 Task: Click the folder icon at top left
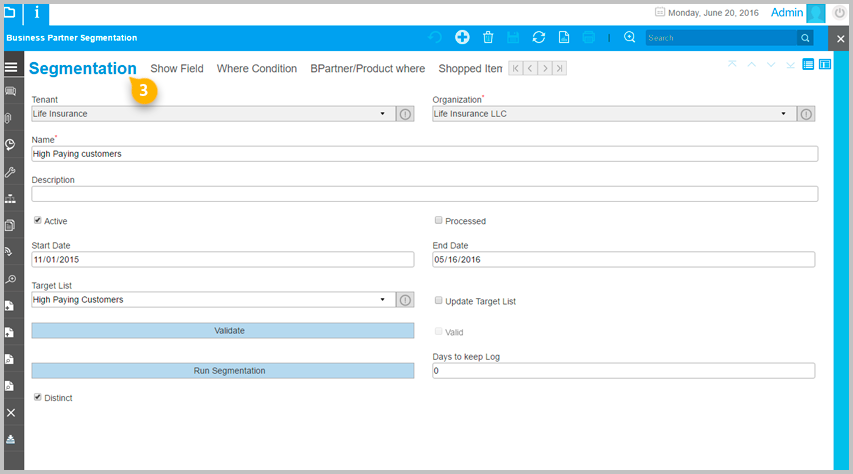pos(10,12)
